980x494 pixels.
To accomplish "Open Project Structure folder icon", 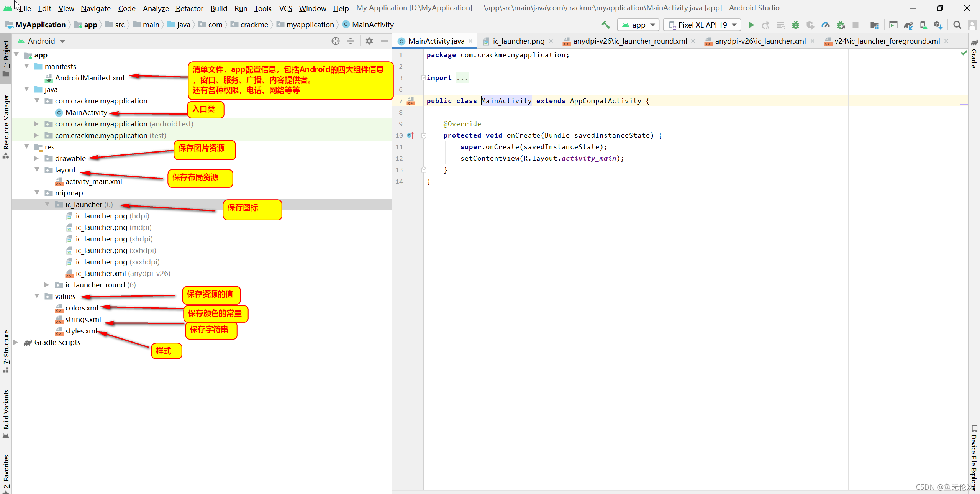I will click(874, 25).
